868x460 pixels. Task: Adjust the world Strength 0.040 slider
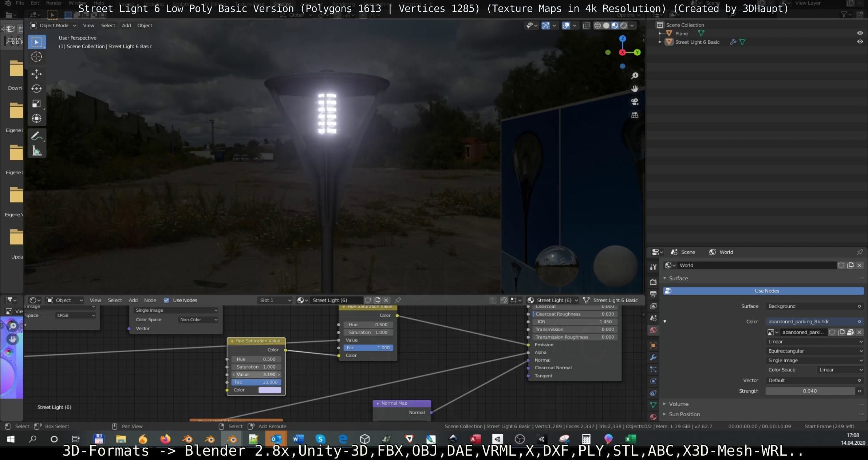[810, 391]
